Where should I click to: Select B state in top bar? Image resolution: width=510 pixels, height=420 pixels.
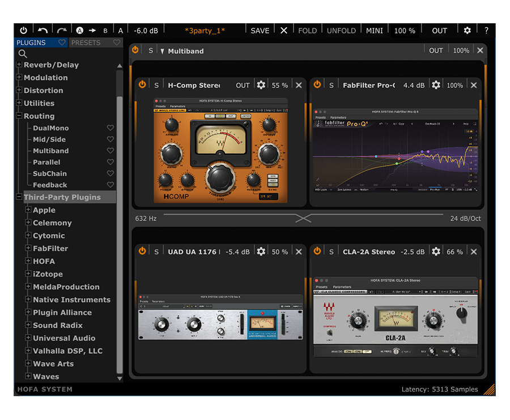point(105,31)
